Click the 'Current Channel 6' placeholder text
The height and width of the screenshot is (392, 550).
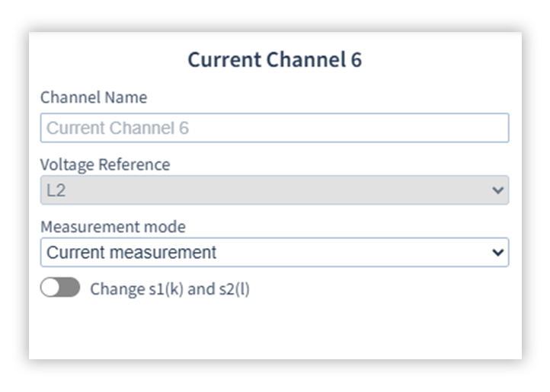tap(117, 128)
